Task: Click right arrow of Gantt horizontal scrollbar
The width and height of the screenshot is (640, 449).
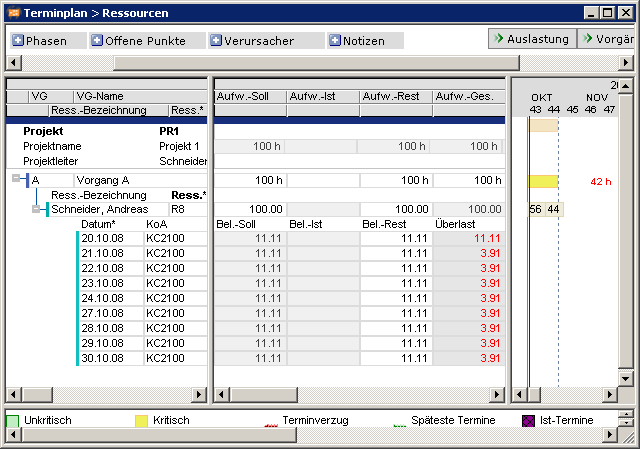Action: (x=610, y=394)
